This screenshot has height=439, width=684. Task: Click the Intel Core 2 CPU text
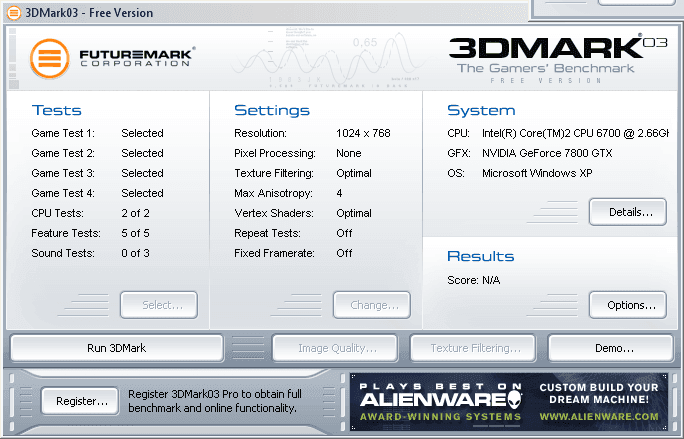pyautogui.click(x=575, y=133)
